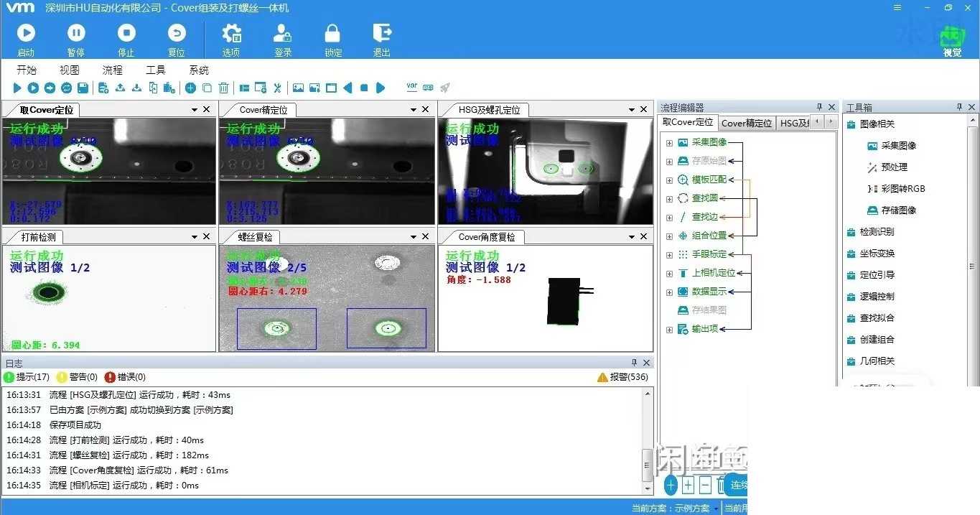The image size is (980, 515).
Task: Click the var variables icon
Action: point(412,87)
